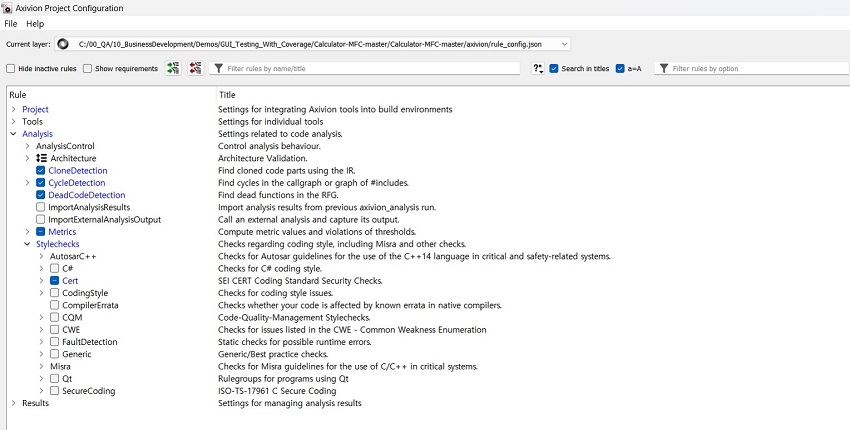Image resolution: width=850 pixels, height=430 pixels.
Task: Click the filter funnel icon for rule names
Action: [217, 69]
